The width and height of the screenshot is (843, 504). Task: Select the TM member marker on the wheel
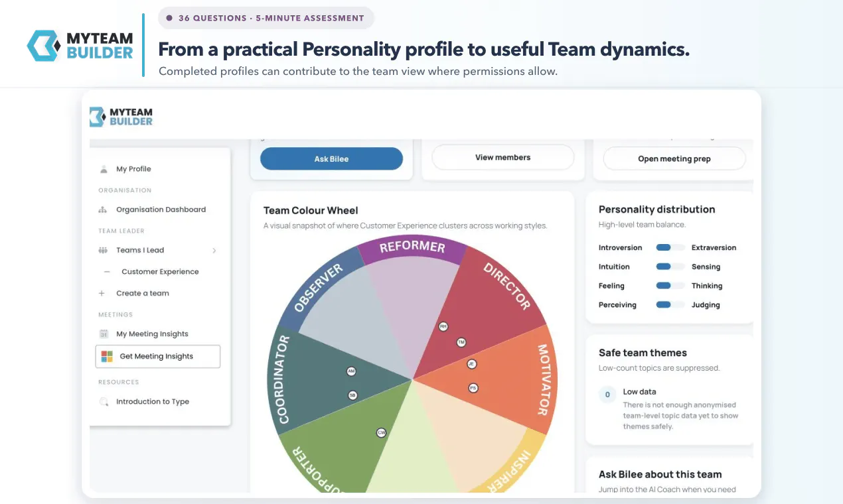[x=461, y=342]
